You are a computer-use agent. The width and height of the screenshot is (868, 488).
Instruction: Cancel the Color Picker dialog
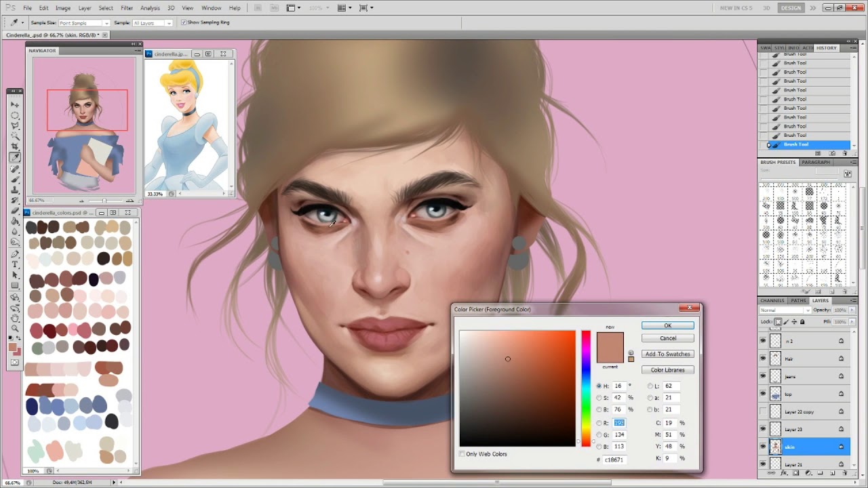(668, 338)
